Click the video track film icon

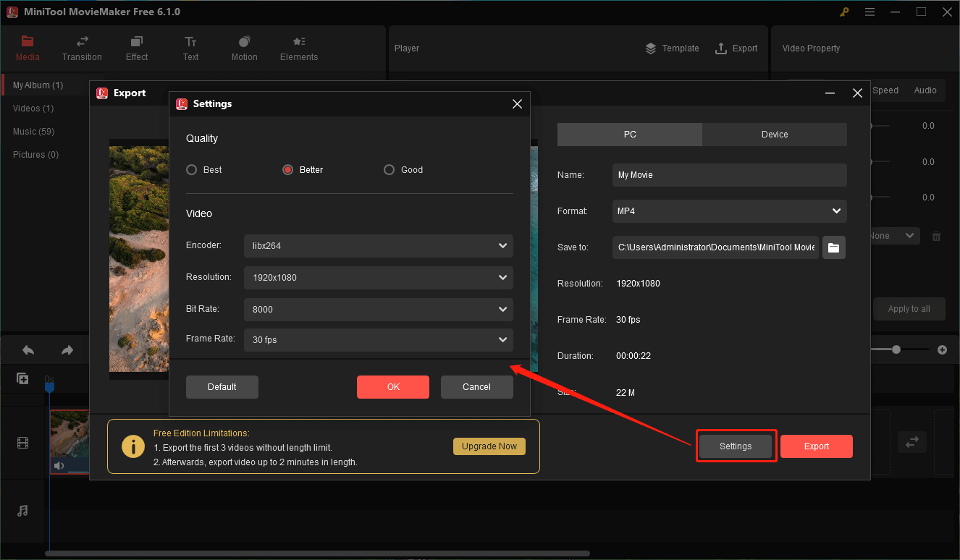pos(22,443)
